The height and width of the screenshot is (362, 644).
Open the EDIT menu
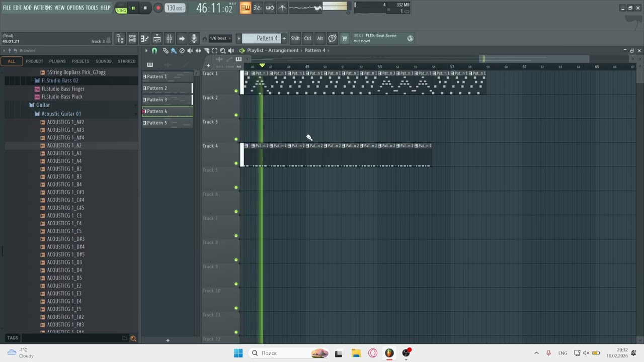[x=17, y=8]
